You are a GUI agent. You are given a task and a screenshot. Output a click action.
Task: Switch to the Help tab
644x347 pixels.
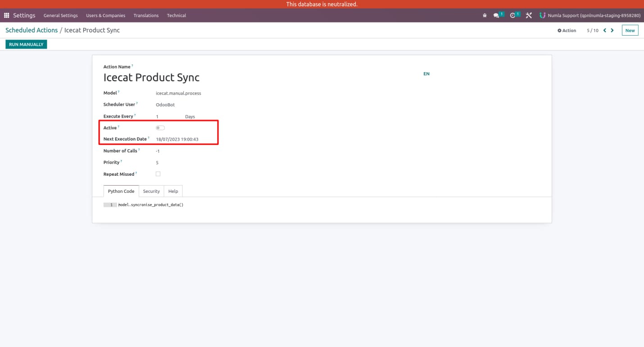pyautogui.click(x=173, y=191)
